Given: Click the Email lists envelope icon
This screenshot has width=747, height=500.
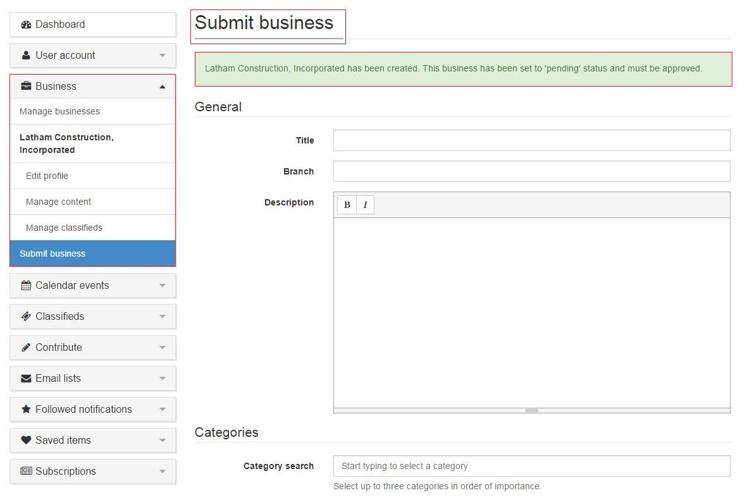Looking at the screenshot, I should tap(26, 378).
